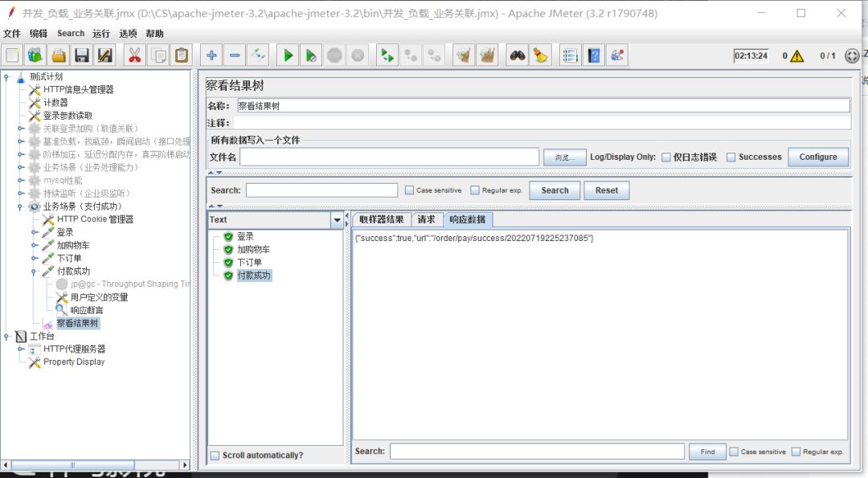Open the Search dialog via binoculars icon
Screen dimensions: 868x478
click(515, 55)
